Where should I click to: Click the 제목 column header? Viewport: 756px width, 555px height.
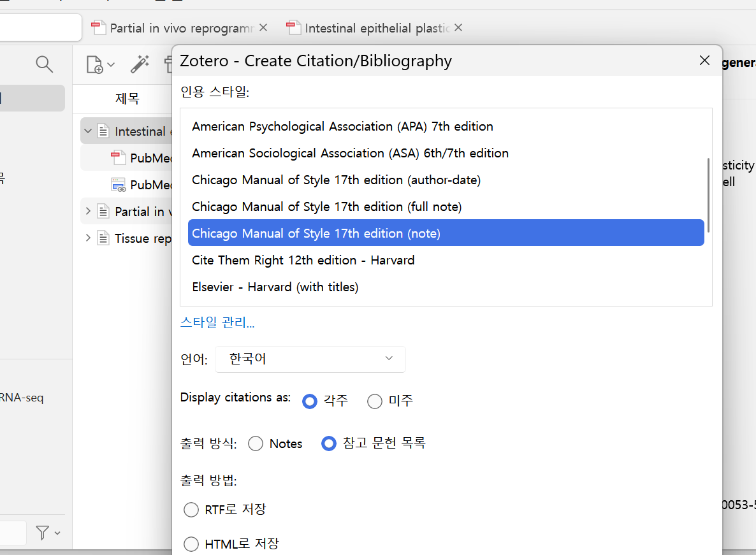[127, 99]
